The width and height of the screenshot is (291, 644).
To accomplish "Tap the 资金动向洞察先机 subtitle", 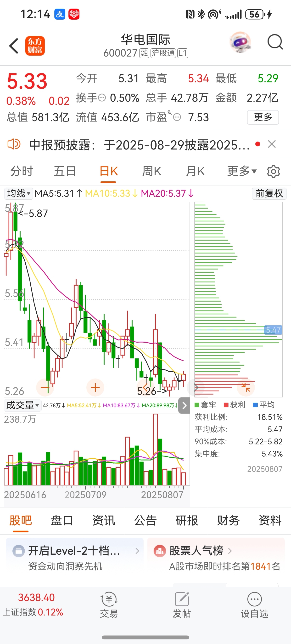I will [65, 566].
